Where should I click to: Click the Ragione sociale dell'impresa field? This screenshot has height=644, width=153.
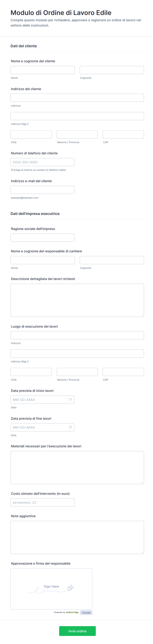click(x=42, y=238)
